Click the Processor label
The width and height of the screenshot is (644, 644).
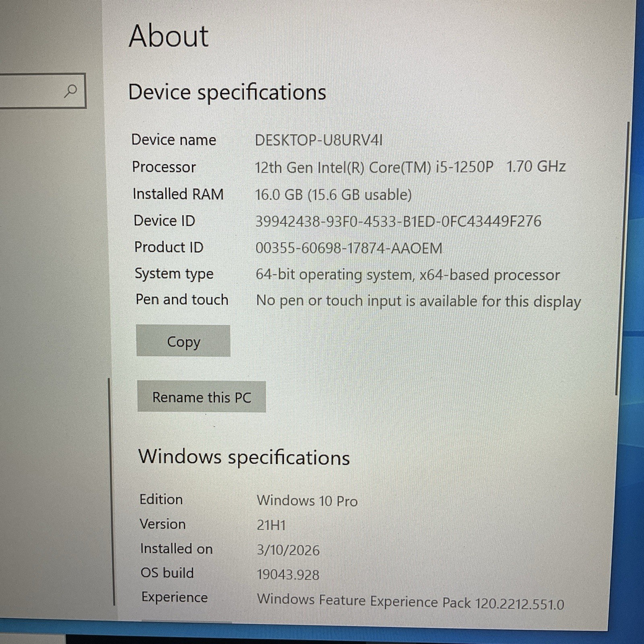tap(164, 167)
